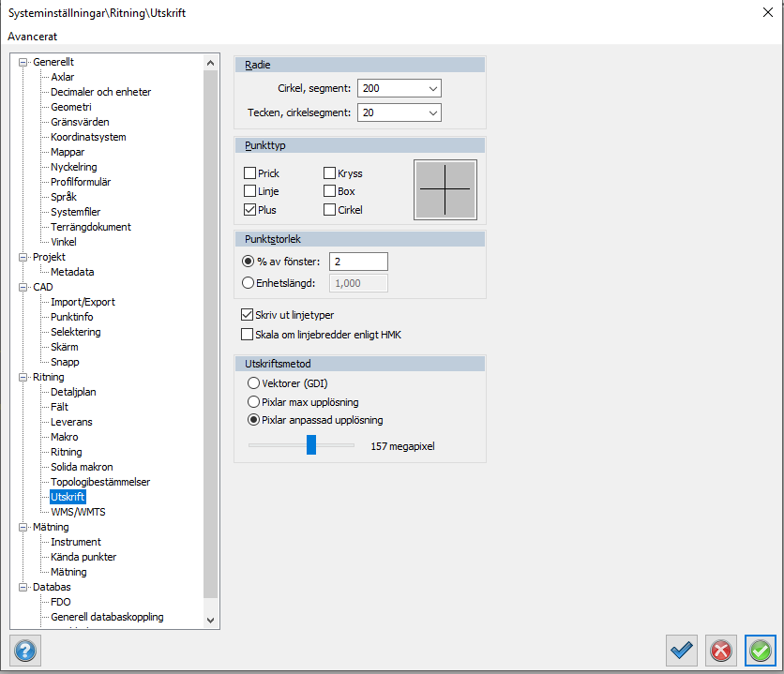
Task: Uncheck the Plus point type checkbox
Action: coord(249,210)
